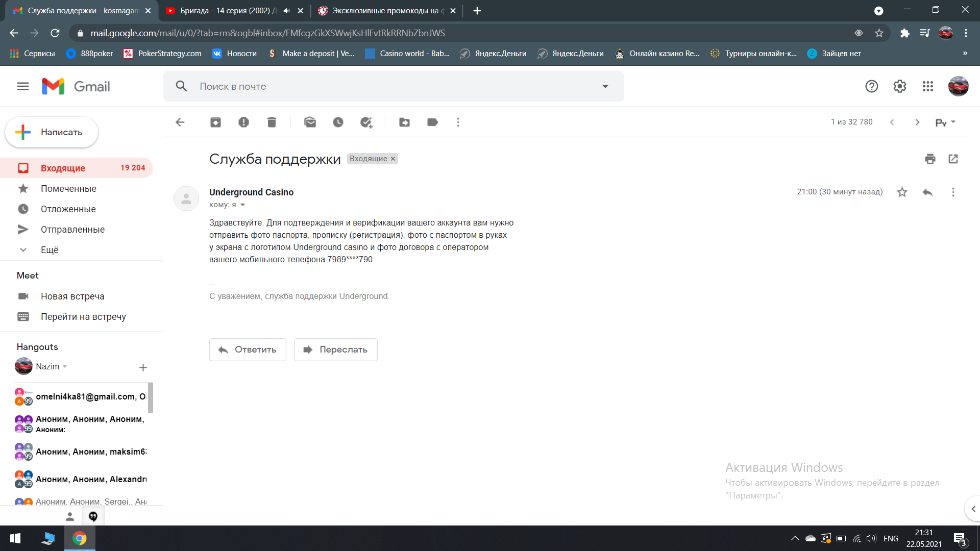Open the 888poker bookmark
Viewport: 980px width, 551px height.
pyautogui.click(x=90, y=54)
